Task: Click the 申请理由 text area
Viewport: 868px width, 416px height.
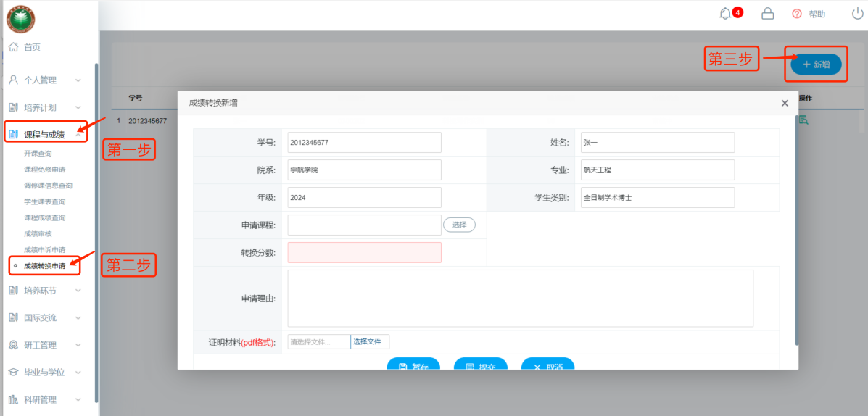Action: click(x=520, y=298)
